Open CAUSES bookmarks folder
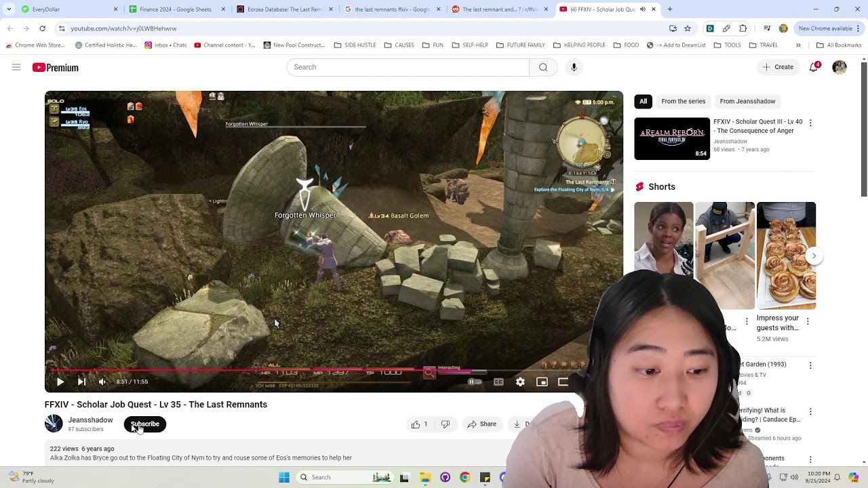 399,45
